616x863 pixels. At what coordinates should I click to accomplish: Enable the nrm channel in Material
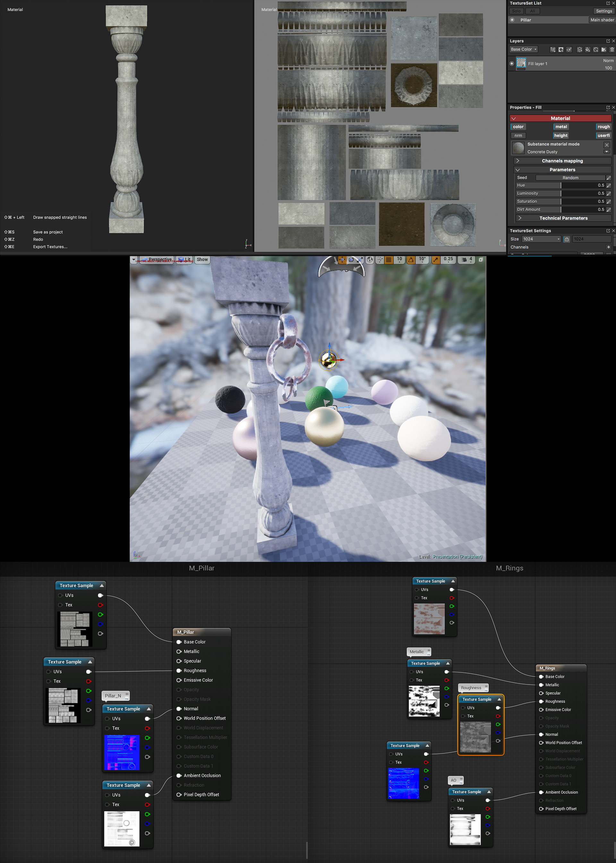[x=518, y=135]
